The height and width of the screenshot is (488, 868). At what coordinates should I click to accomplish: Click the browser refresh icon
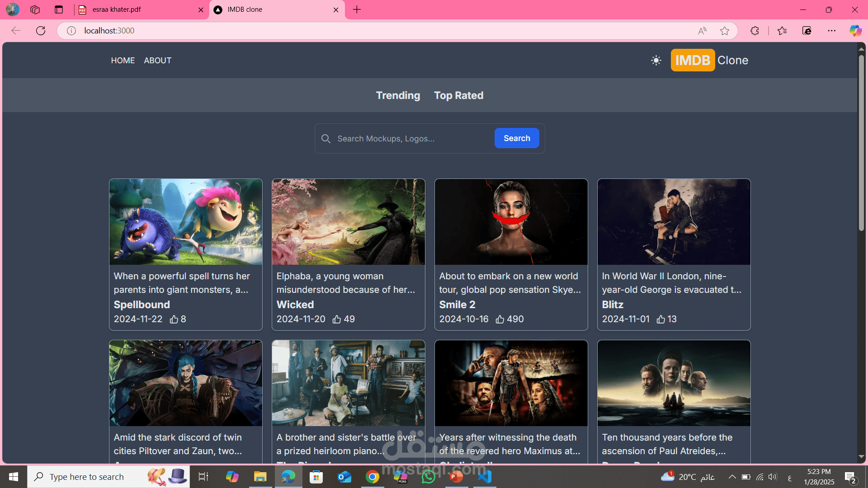[x=41, y=31]
